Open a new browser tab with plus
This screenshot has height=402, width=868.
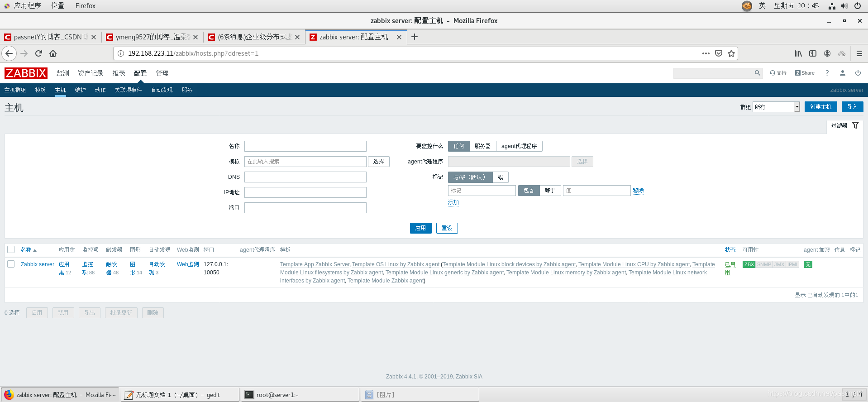pyautogui.click(x=414, y=37)
